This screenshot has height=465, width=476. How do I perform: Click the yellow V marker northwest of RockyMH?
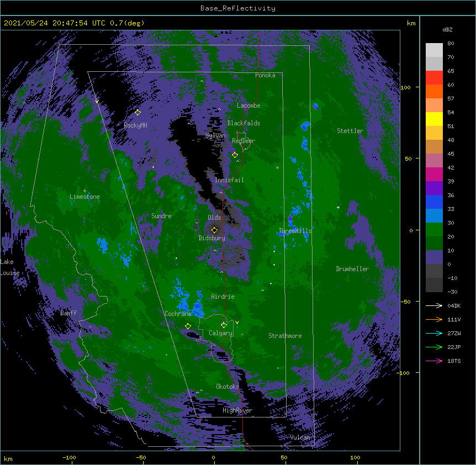[x=97, y=102]
